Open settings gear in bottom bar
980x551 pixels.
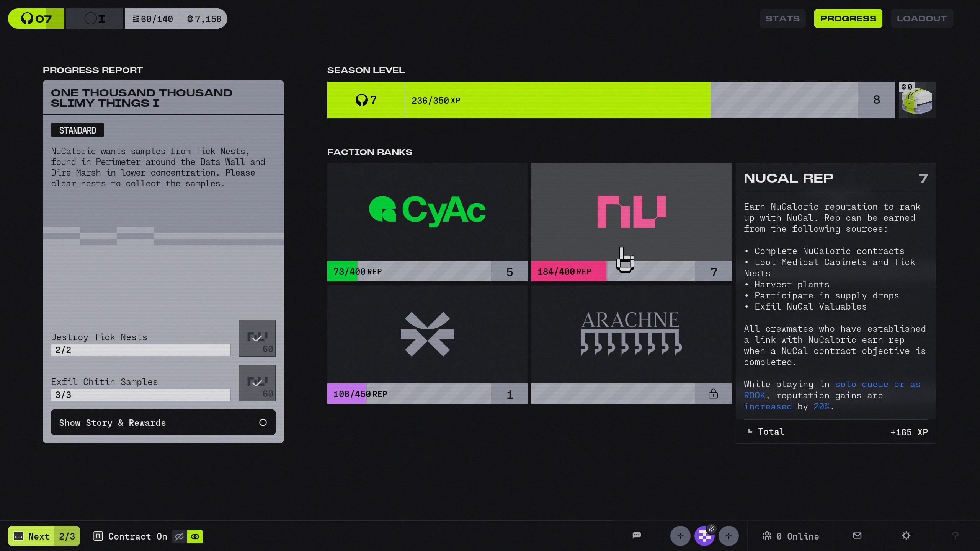coord(906,535)
